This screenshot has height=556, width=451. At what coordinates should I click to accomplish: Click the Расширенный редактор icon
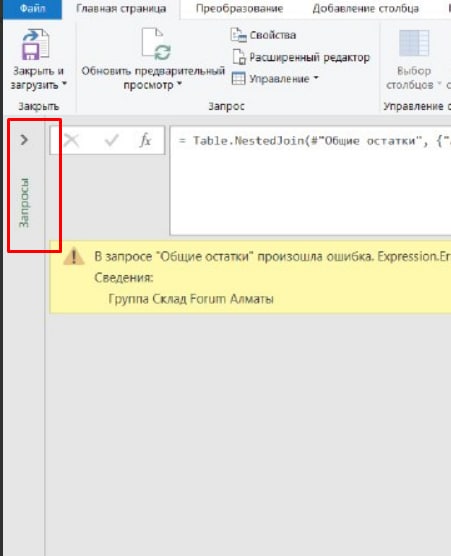click(239, 57)
